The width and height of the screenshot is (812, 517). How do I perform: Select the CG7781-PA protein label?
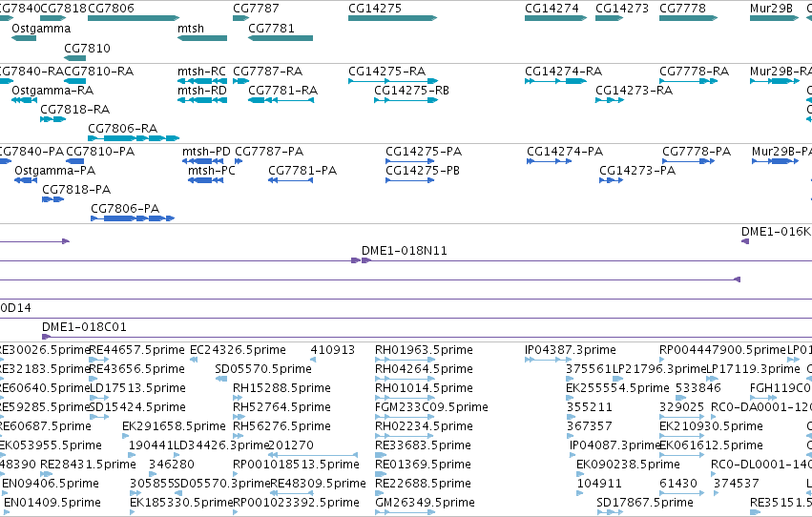(302, 171)
